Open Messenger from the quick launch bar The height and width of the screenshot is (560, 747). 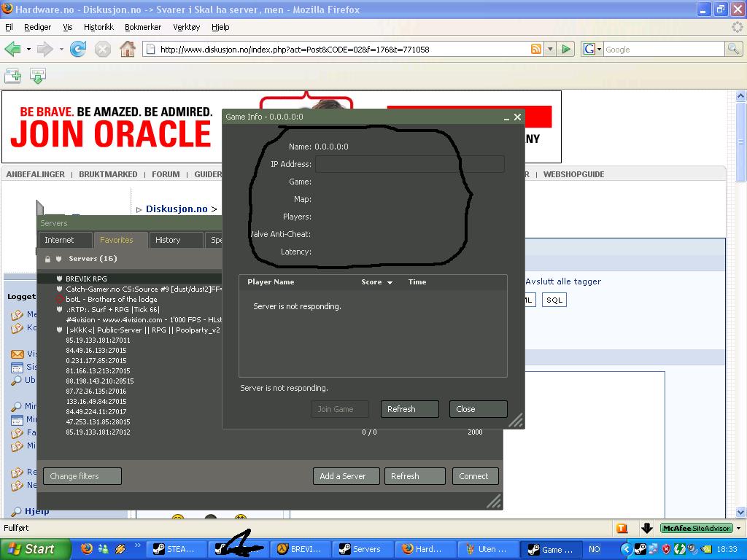(103, 549)
